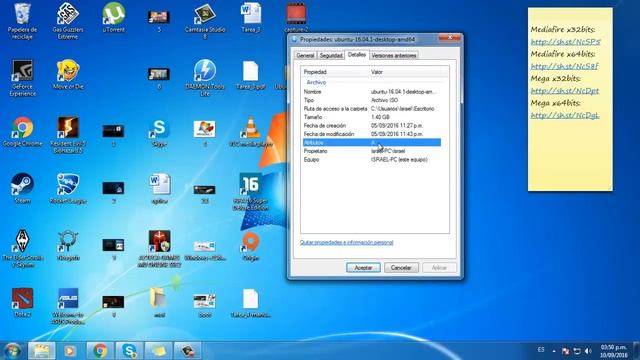Launch Camtasia Studio 8 shortcut
The height and width of the screenshot is (360, 640).
click(204, 20)
